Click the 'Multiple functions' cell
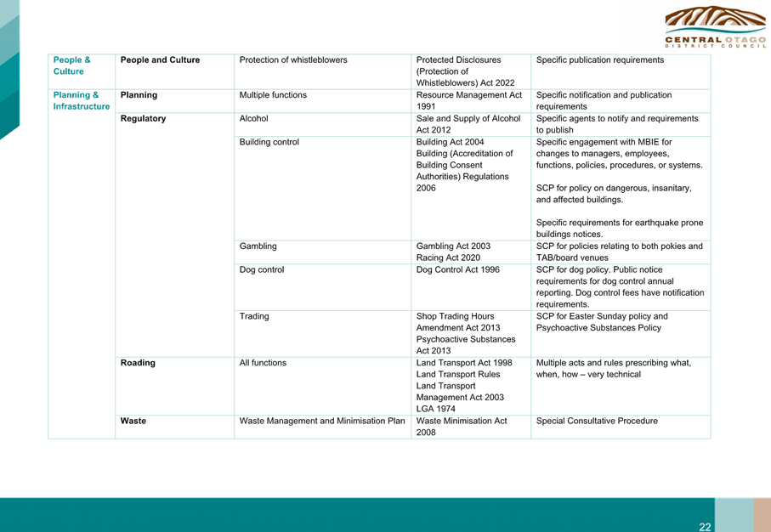The height and width of the screenshot is (532, 771). [322, 101]
